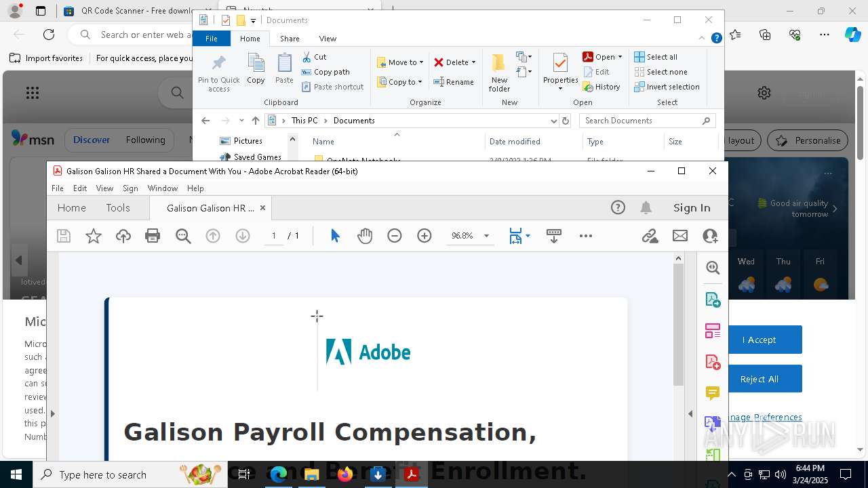Open the View tab in Explorer ribbon

(x=328, y=39)
